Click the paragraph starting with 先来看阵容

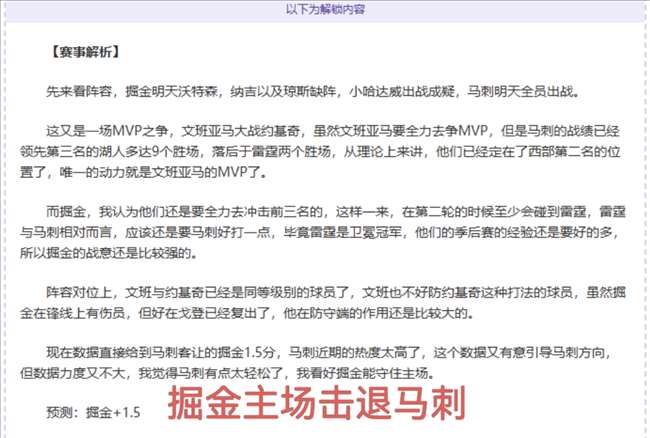coord(311,90)
